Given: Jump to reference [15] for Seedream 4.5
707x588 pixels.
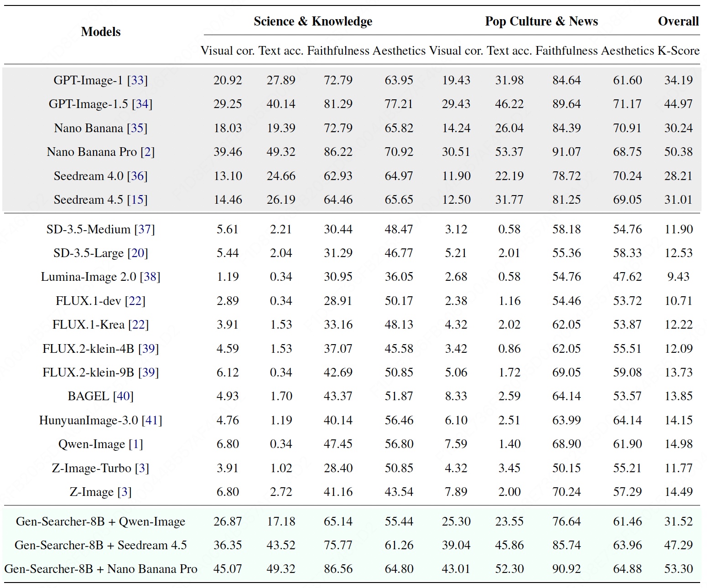Looking at the screenshot, I should pyautogui.click(x=137, y=200).
